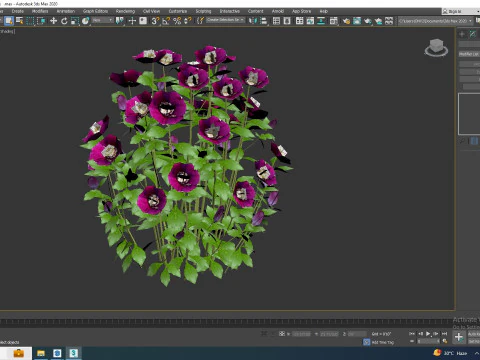Screen dimensions: 480x360
Task: Toggle Keyboard Shortcut Override
Action: click(x=143, y=21)
